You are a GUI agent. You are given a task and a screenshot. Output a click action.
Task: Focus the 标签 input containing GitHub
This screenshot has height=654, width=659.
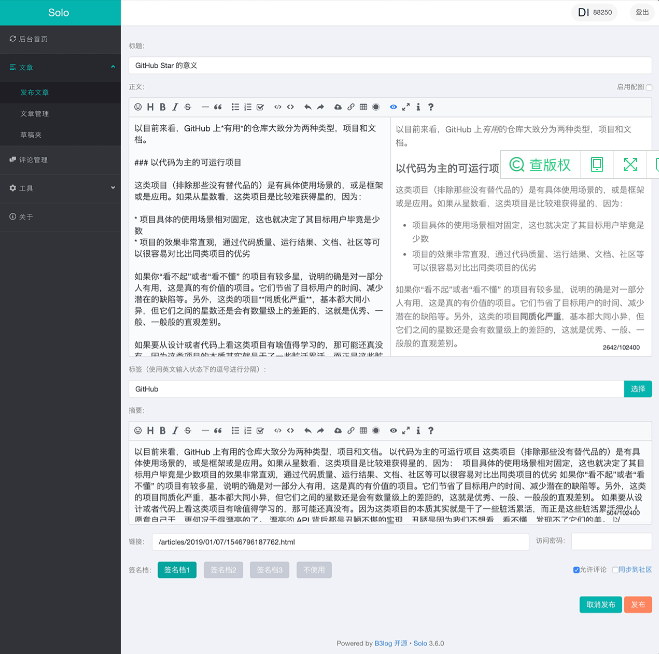[x=376, y=389]
